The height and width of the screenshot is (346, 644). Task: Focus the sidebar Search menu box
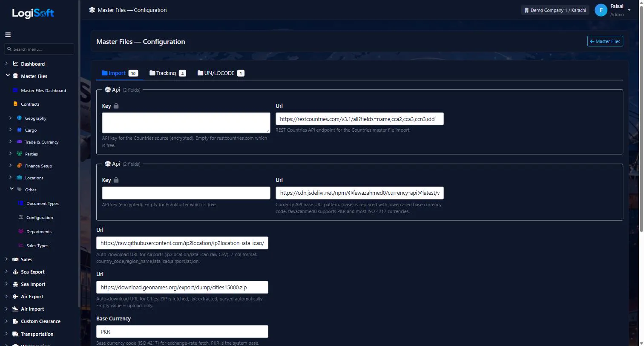click(39, 49)
